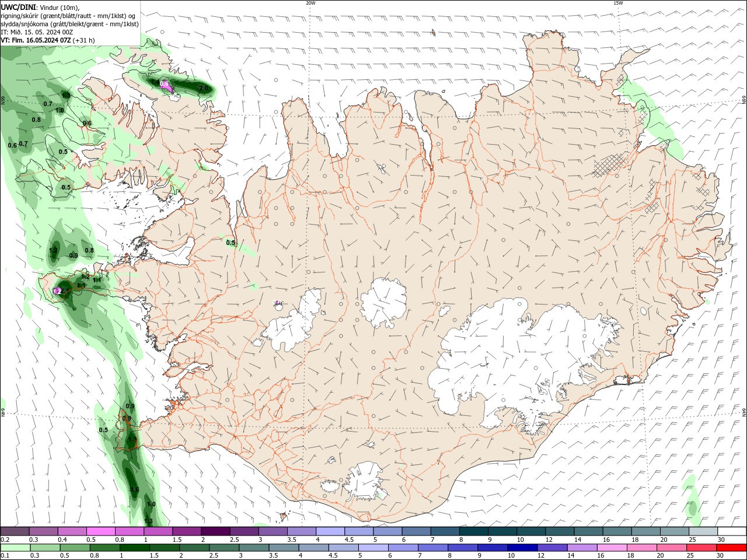Screen dimensions: 747x560
Task: Pick the rain-scale swatch between 25 and 30
Action: click(701, 547)
